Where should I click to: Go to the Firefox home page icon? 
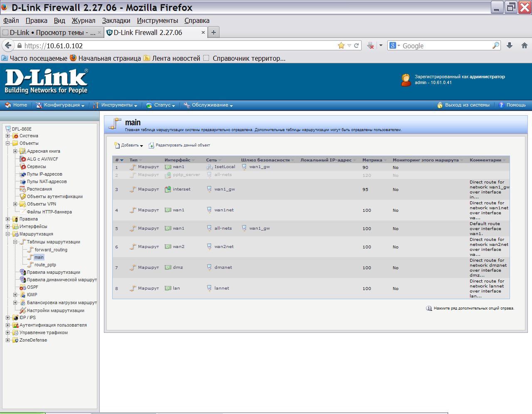tap(524, 46)
